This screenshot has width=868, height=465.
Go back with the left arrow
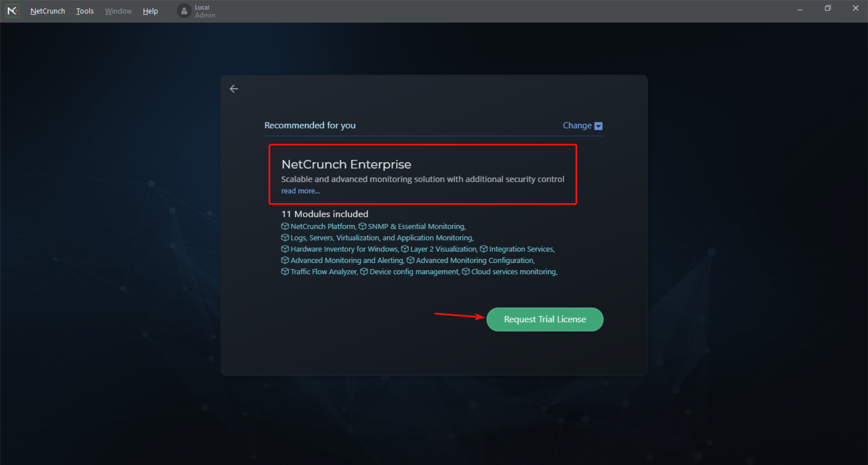pyautogui.click(x=234, y=89)
